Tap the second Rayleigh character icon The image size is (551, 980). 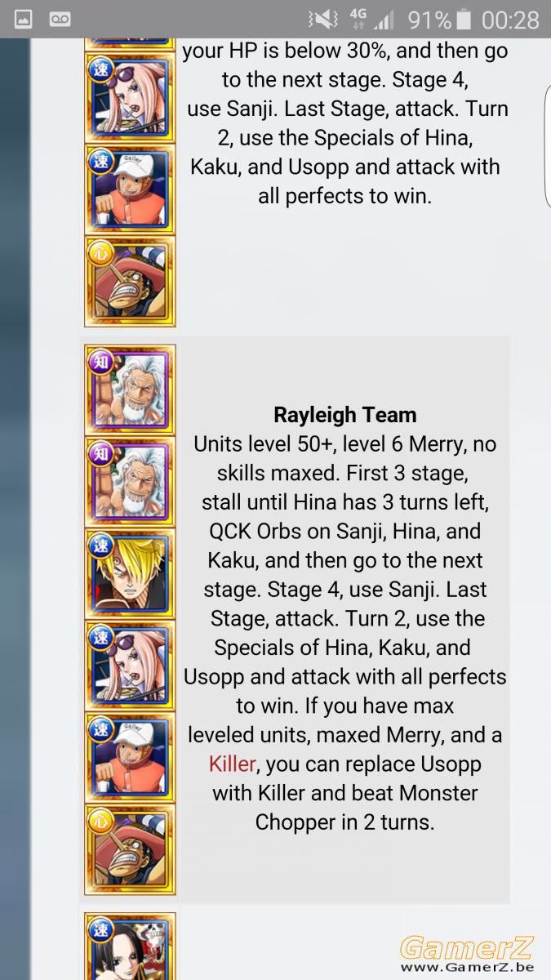[130, 481]
